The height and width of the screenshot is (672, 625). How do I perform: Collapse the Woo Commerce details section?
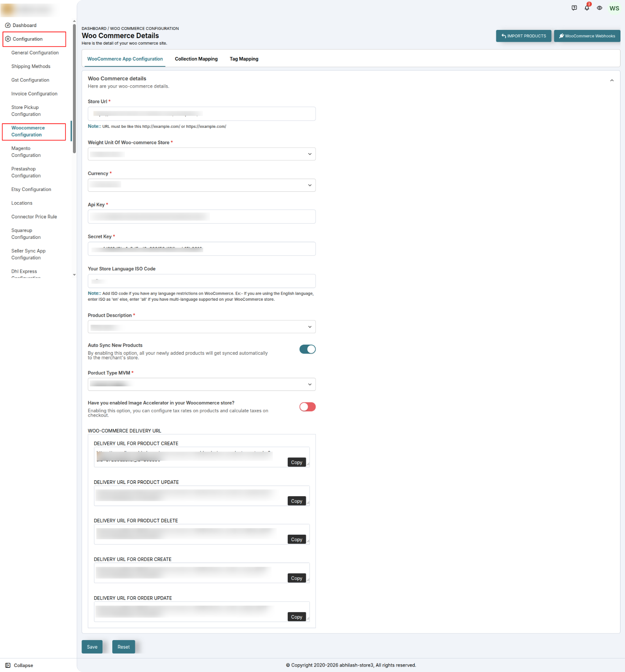tap(611, 80)
